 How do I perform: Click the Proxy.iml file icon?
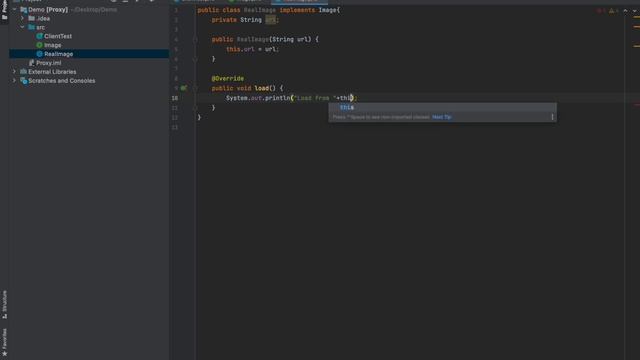pyautogui.click(x=31, y=63)
